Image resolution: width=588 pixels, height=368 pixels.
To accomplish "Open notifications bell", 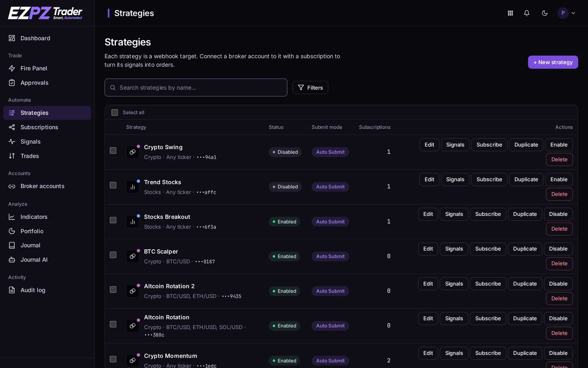I will 527,13.
